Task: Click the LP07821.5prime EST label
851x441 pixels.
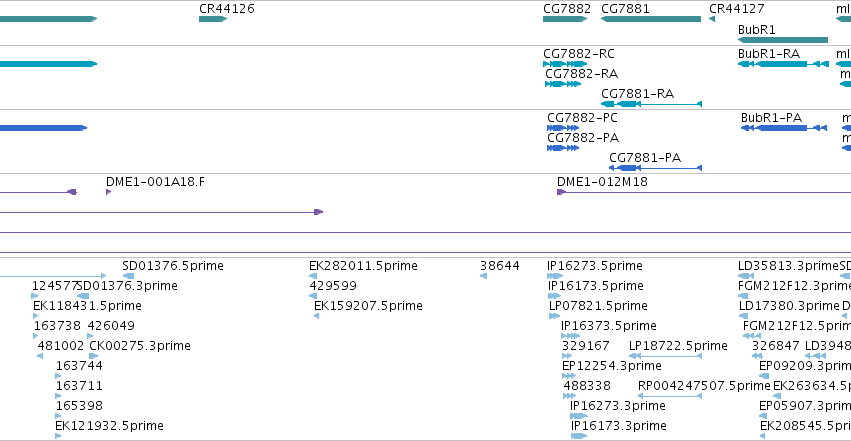Action: [599, 306]
